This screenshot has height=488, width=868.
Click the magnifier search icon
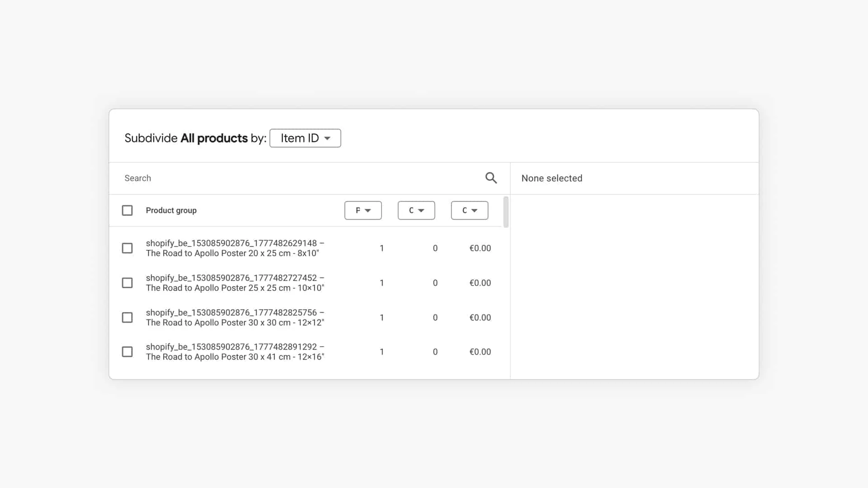pyautogui.click(x=491, y=178)
